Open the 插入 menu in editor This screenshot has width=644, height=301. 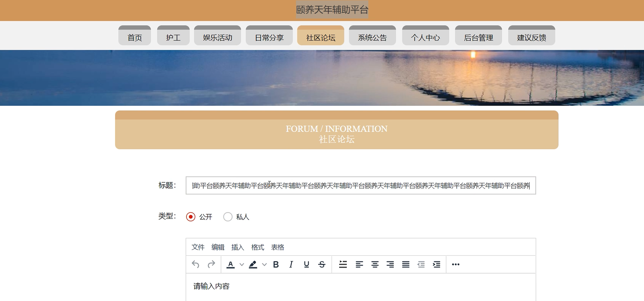pos(238,247)
